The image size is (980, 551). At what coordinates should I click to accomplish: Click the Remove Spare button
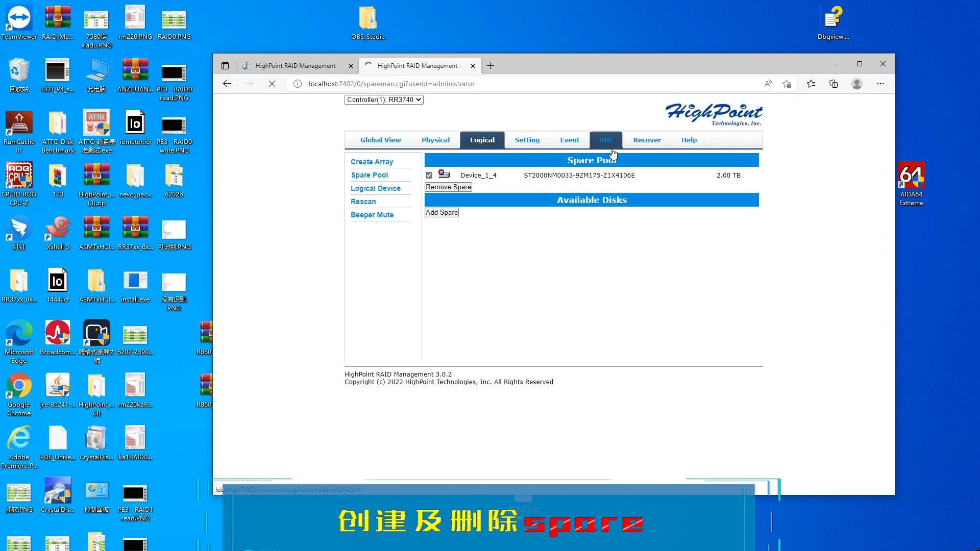coord(448,187)
